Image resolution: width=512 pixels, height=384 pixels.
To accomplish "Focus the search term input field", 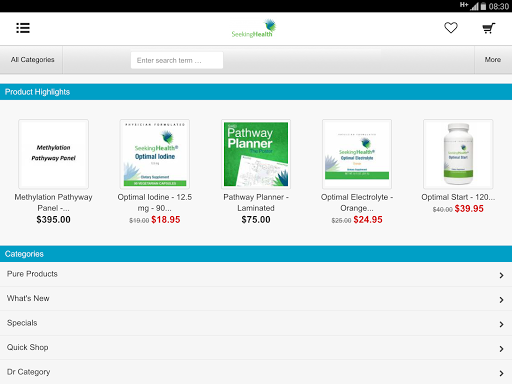I will click(x=177, y=60).
